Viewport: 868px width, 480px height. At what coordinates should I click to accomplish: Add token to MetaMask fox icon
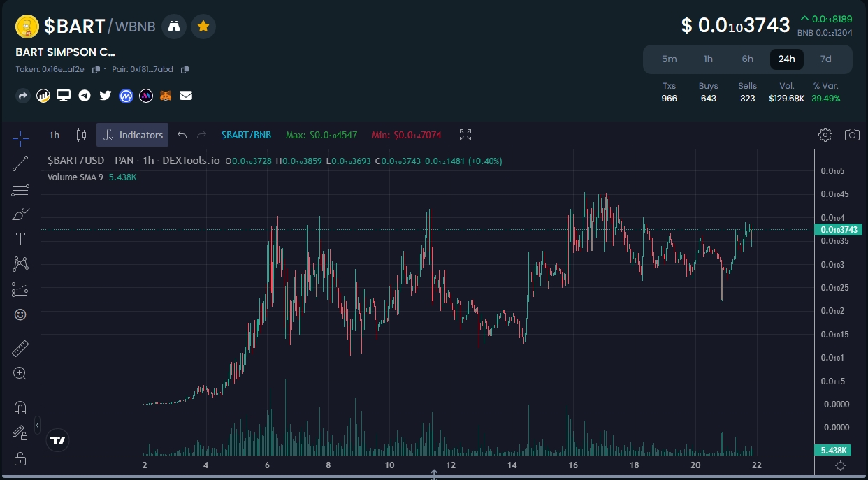(166, 96)
